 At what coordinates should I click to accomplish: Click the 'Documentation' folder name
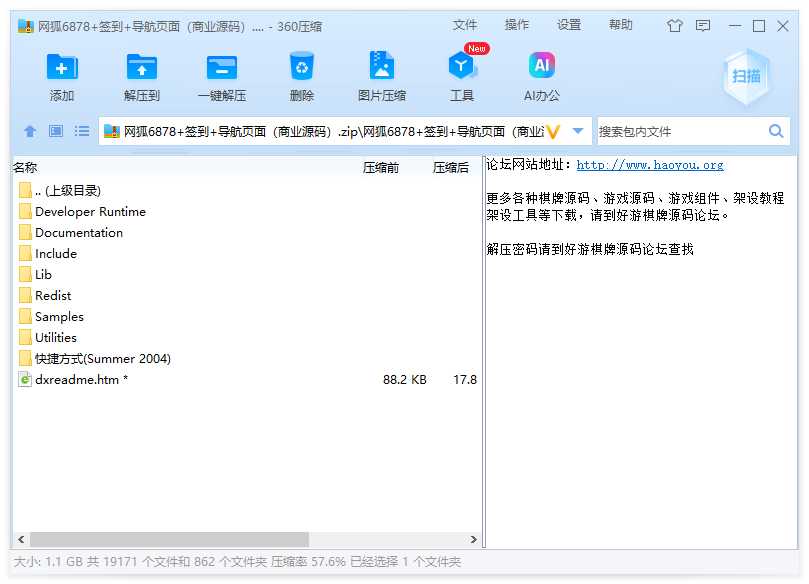click(x=79, y=233)
